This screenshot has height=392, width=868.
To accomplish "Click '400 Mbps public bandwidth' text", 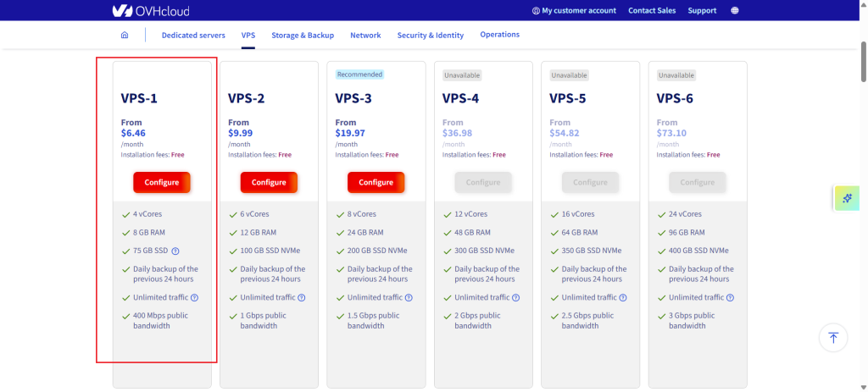I will (160, 321).
